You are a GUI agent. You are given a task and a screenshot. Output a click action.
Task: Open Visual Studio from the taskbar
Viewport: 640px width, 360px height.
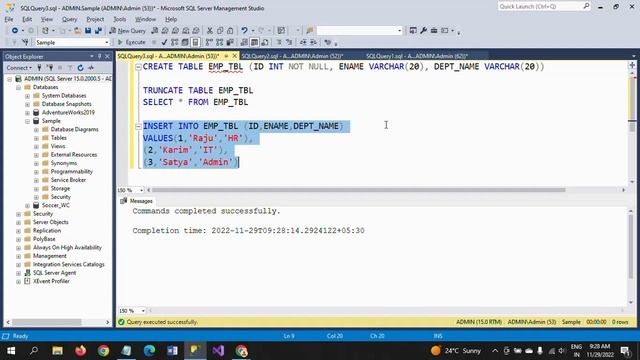pyautogui.click(x=218, y=351)
